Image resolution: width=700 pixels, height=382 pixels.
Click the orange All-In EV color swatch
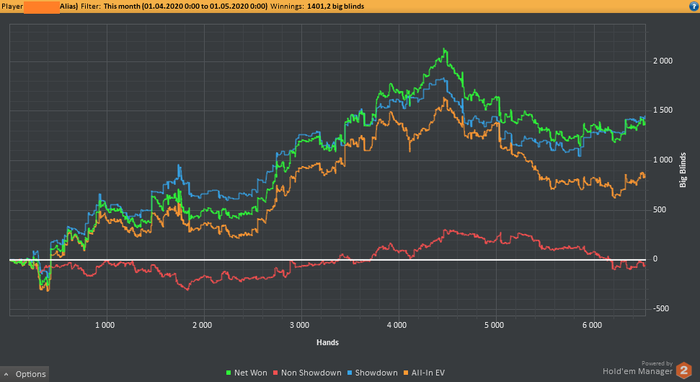pos(406,373)
